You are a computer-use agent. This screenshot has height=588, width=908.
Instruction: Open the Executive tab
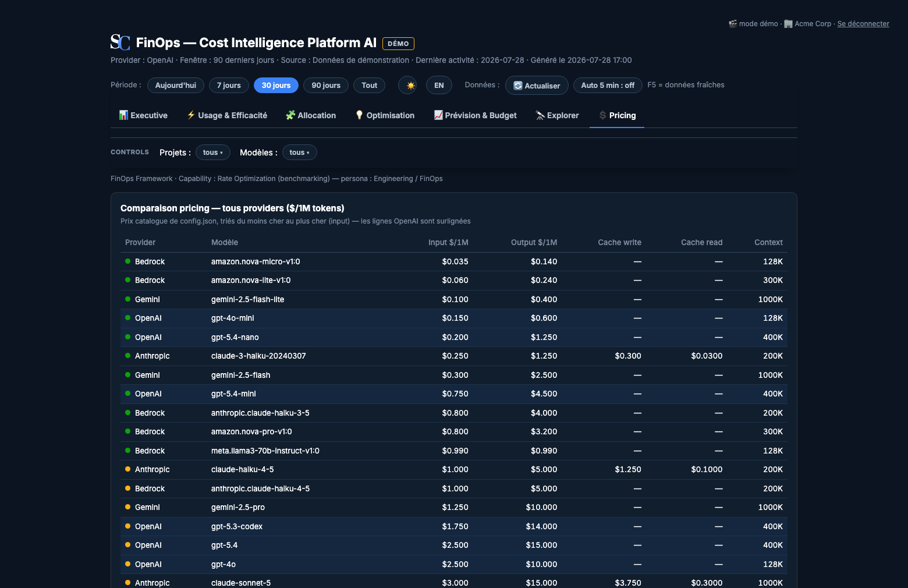tap(143, 115)
